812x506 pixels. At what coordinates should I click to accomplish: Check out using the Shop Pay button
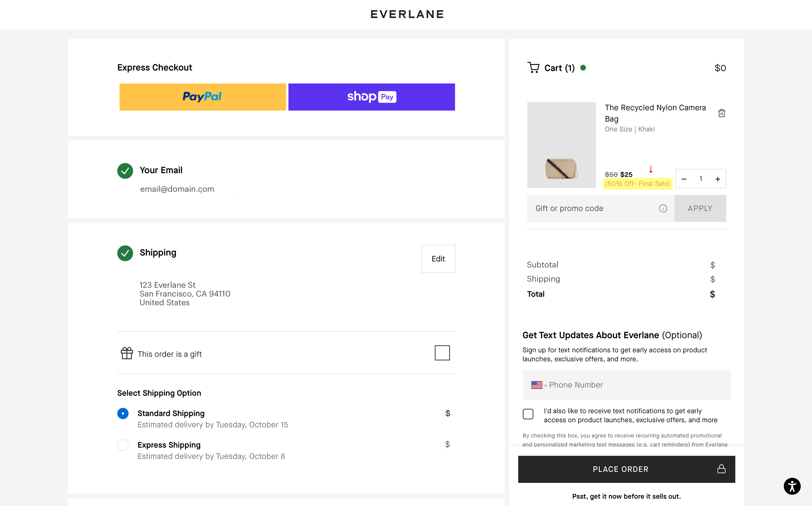tap(372, 97)
